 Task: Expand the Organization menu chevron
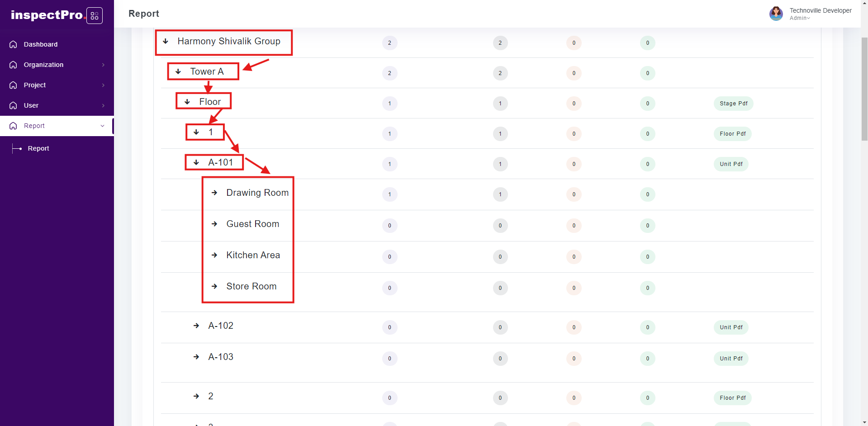point(103,65)
